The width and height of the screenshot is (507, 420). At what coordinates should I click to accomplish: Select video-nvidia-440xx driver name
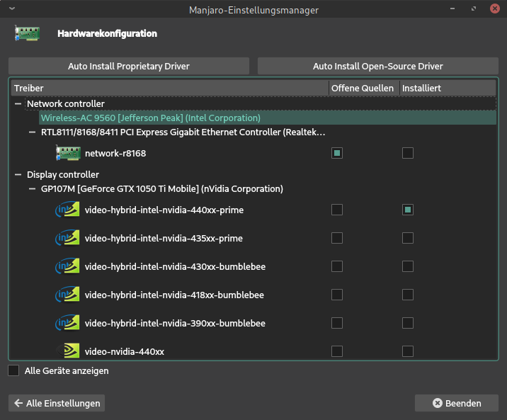coord(125,351)
